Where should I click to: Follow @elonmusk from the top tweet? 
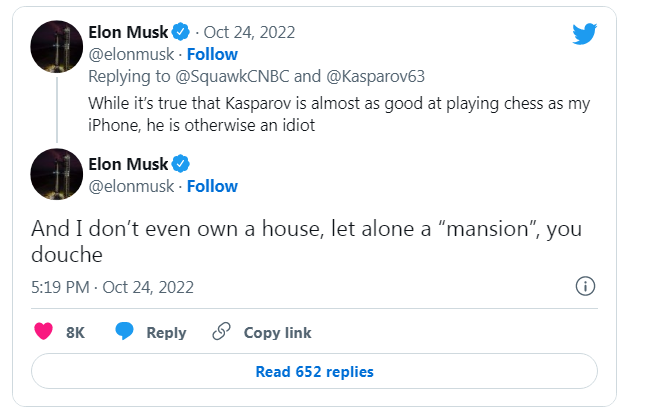tap(212, 54)
